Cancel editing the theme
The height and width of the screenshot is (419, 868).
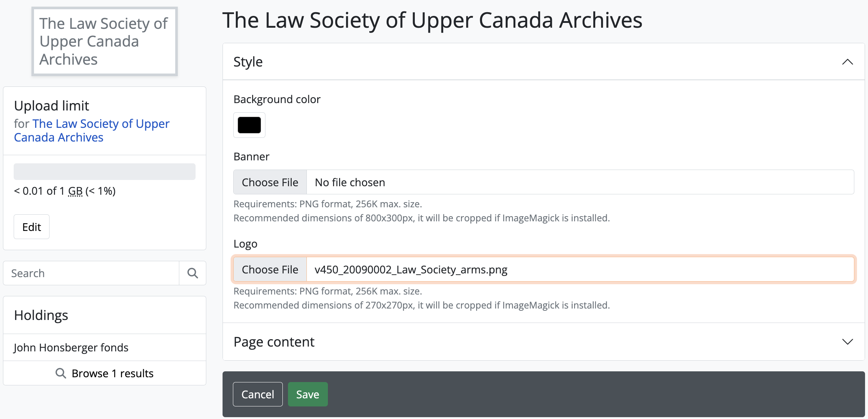click(x=258, y=394)
